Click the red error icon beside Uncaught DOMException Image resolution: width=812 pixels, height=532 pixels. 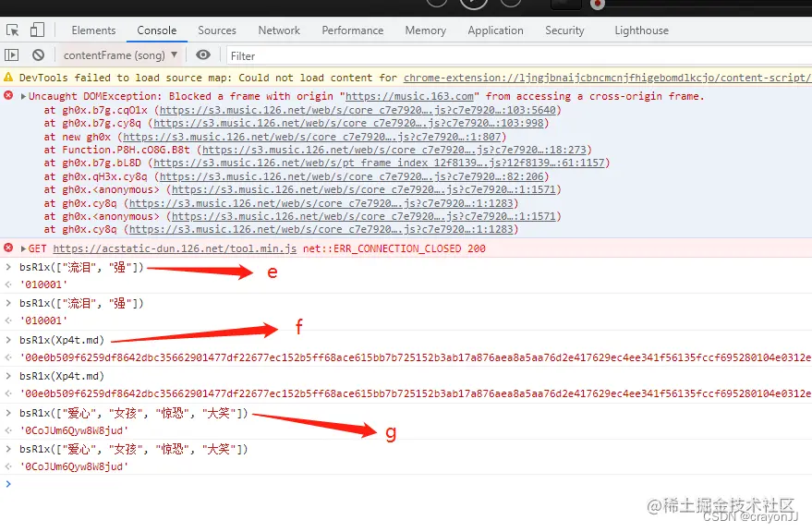pos(8,95)
